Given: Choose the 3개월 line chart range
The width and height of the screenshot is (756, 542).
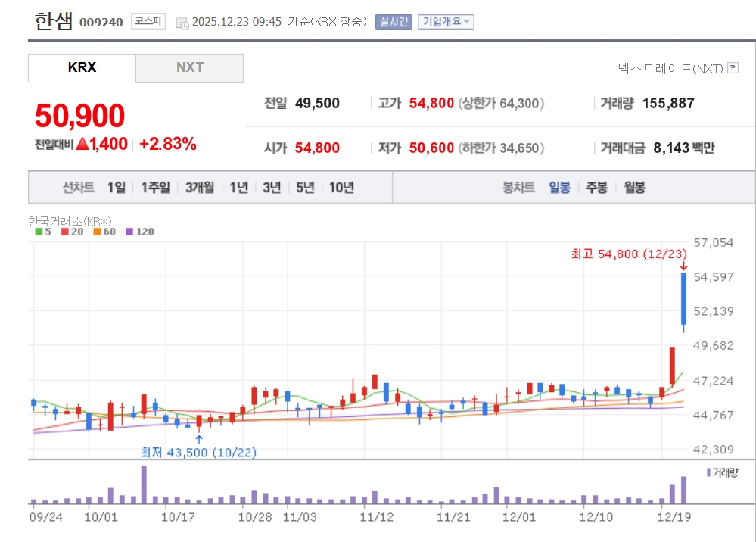Looking at the screenshot, I should 200,188.
